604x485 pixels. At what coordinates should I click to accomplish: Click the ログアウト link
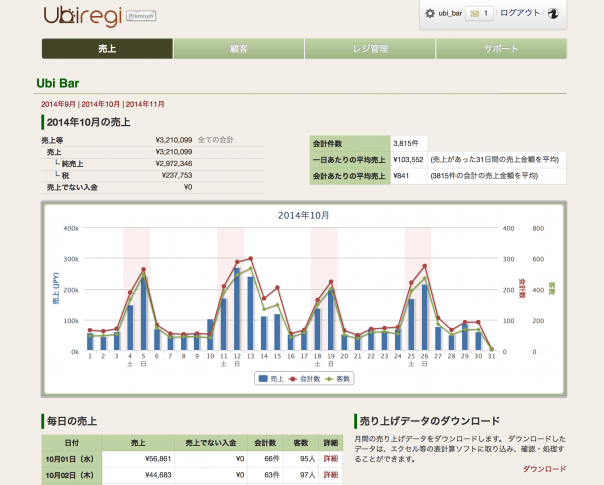tap(519, 14)
